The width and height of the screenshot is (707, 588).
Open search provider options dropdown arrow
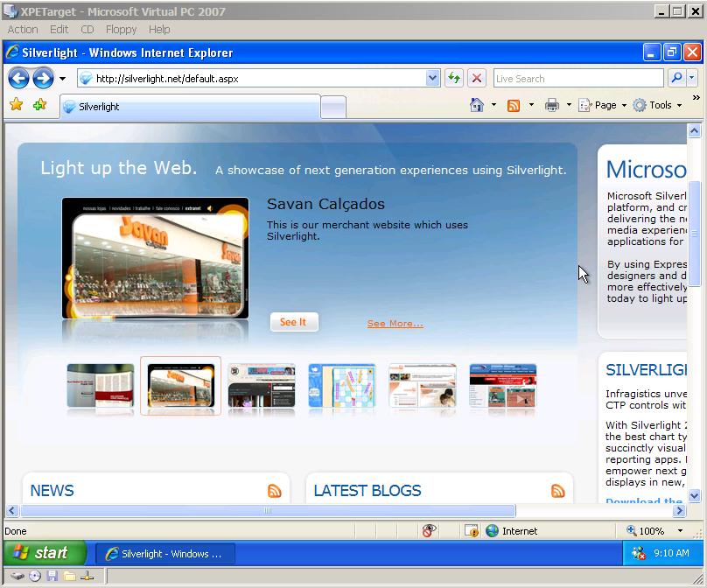pos(692,78)
